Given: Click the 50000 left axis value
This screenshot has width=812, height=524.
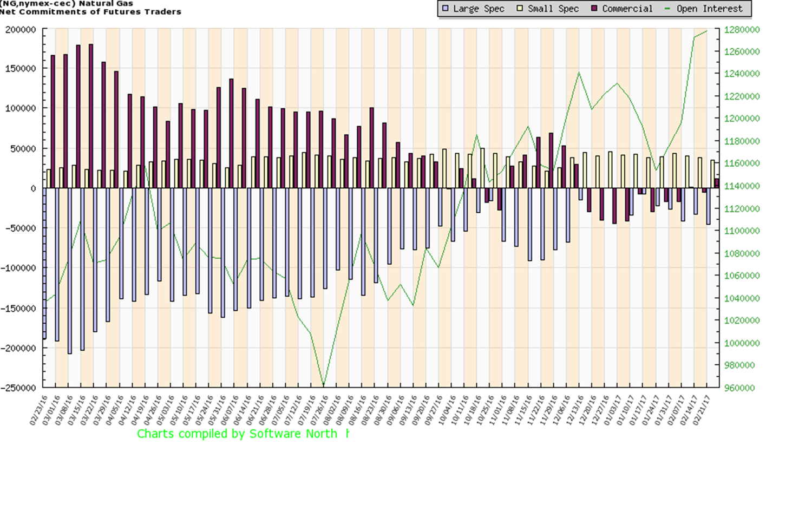Looking at the screenshot, I should point(23,148).
